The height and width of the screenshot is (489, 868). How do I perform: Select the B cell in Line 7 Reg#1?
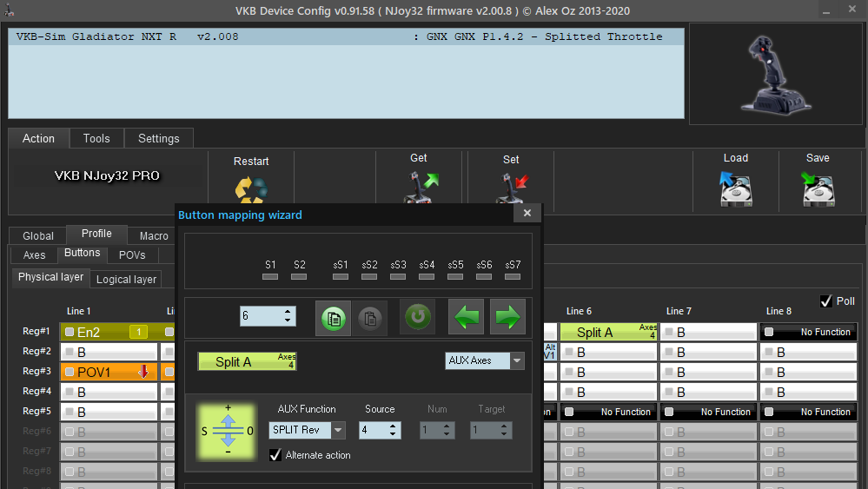pyautogui.click(x=708, y=332)
